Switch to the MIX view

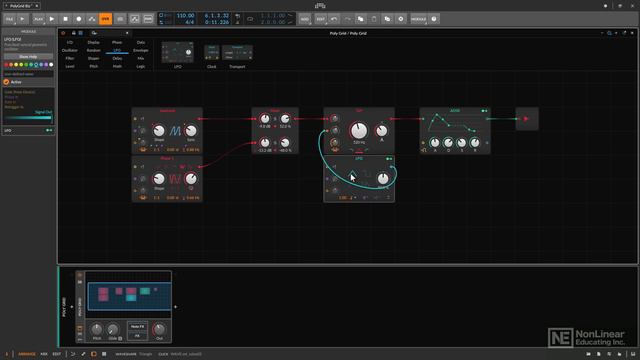click(44, 354)
